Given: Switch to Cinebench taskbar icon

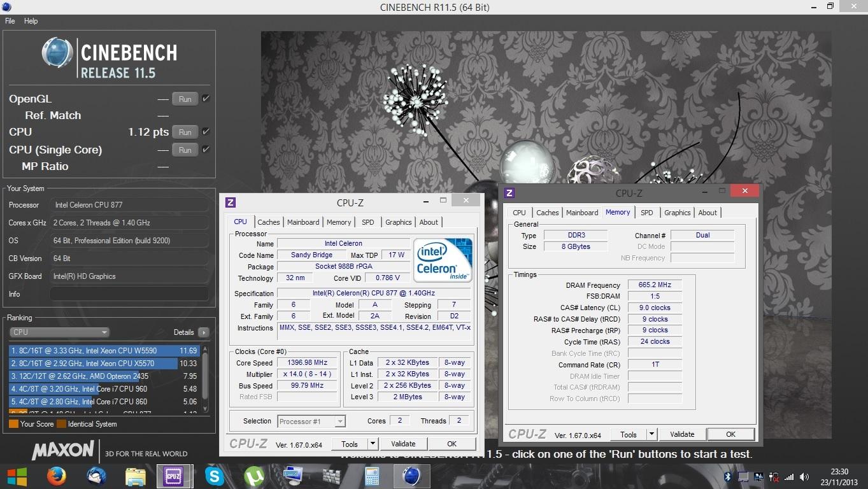Looking at the screenshot, I should (x=412, y=476).
